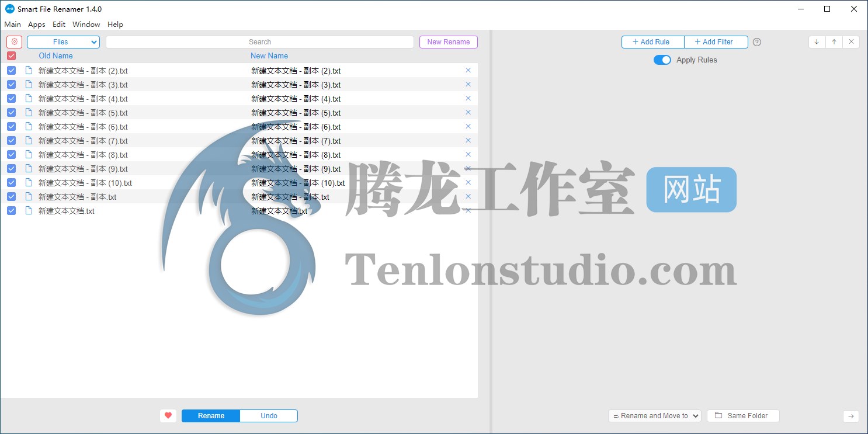Click file icon of 新建文本文档 - 副本 (8).txt
Screen dimensions: 868x434
[28, 154]
